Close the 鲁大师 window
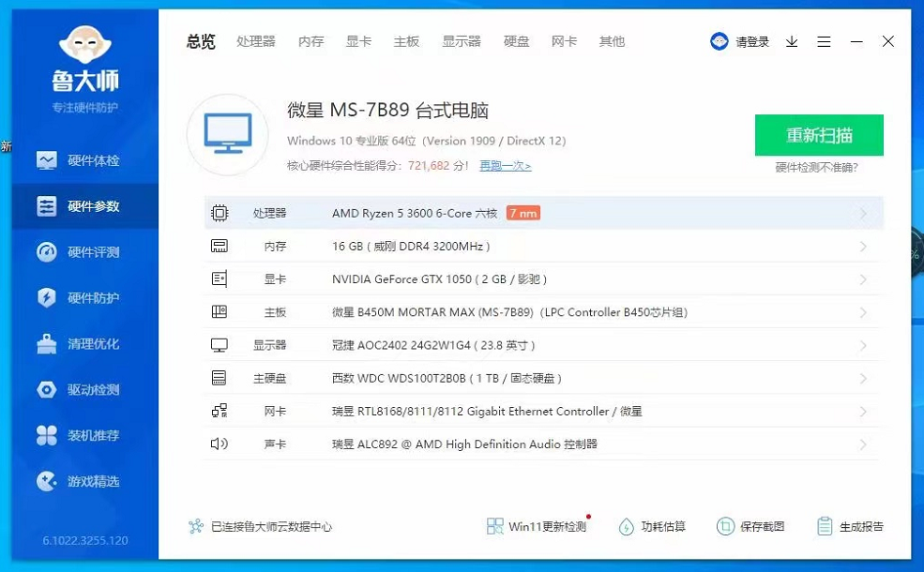The image size is (924, 572). [888, 41]
